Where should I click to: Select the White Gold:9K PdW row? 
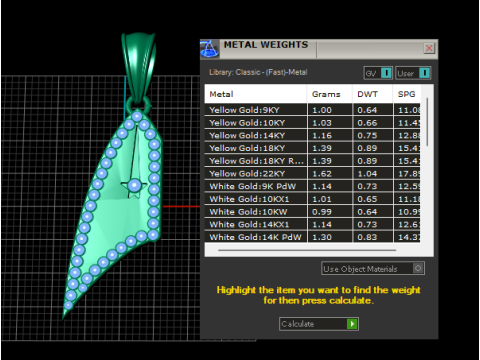(x=312, y=186)
